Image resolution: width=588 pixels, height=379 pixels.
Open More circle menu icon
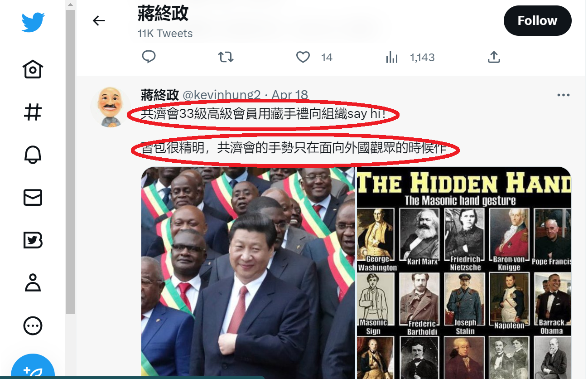tap(33, 326)
